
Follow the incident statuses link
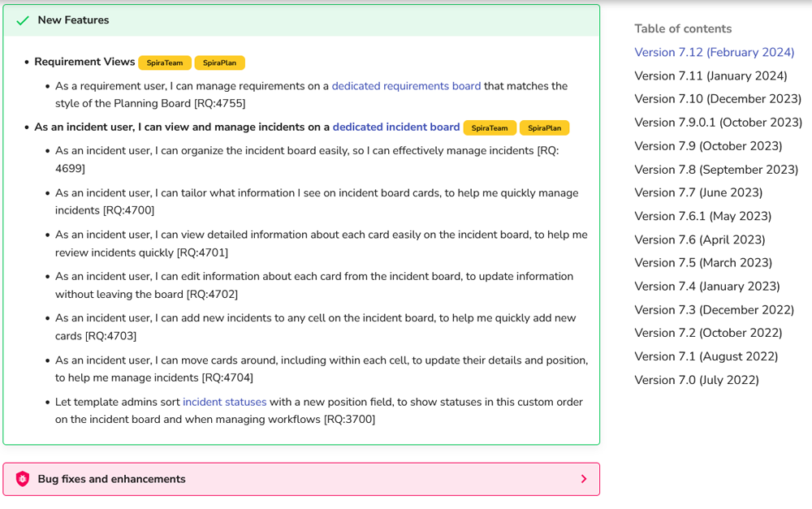(x=224, y=402)
